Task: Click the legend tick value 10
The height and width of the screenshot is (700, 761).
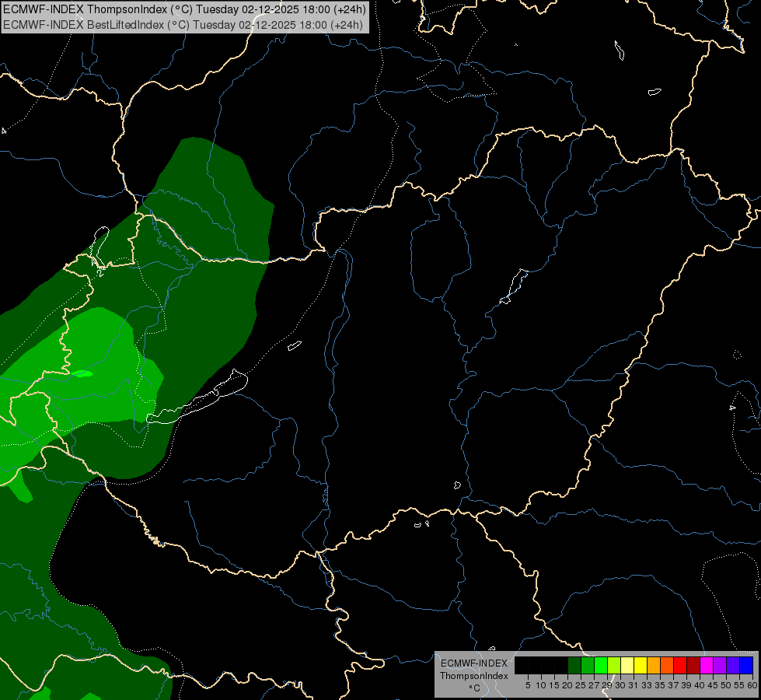Action: point(541,685)
